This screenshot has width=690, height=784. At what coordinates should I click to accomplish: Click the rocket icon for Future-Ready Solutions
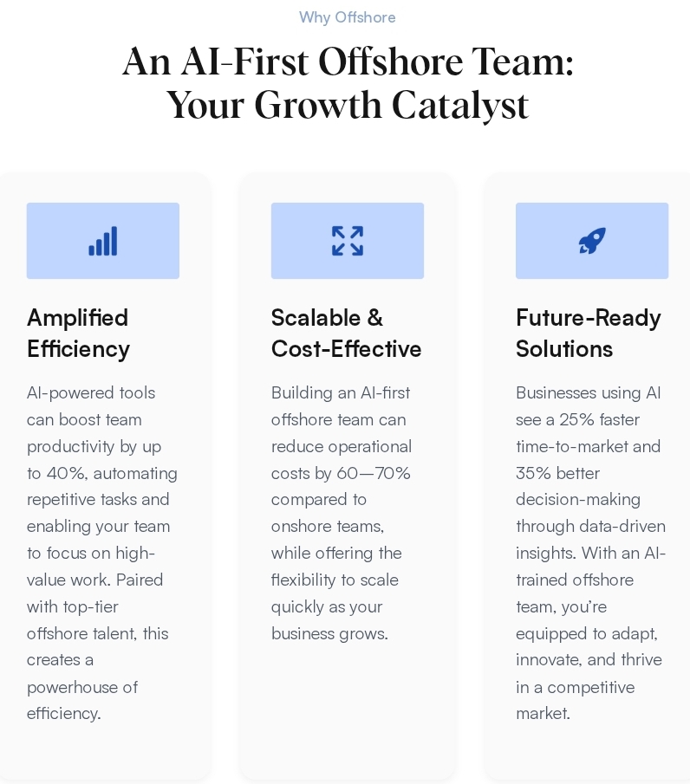point(592,241)
